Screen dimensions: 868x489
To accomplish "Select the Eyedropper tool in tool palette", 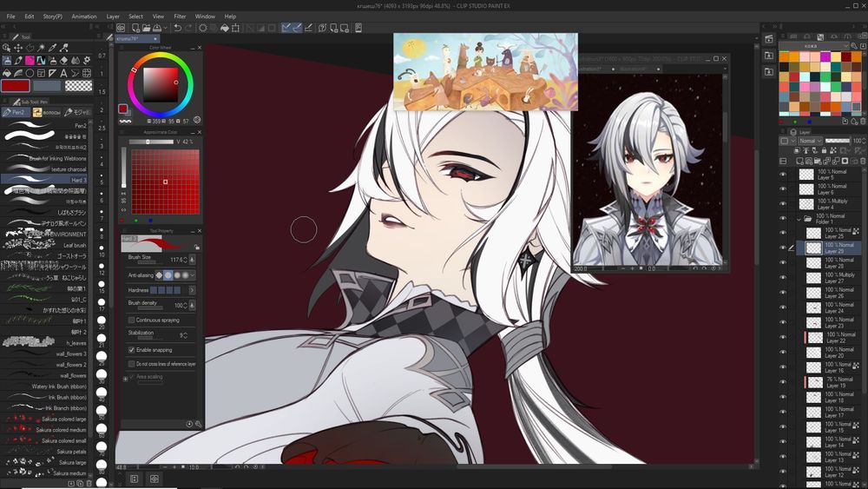I will pyautogui.click(x=53, y=48).
